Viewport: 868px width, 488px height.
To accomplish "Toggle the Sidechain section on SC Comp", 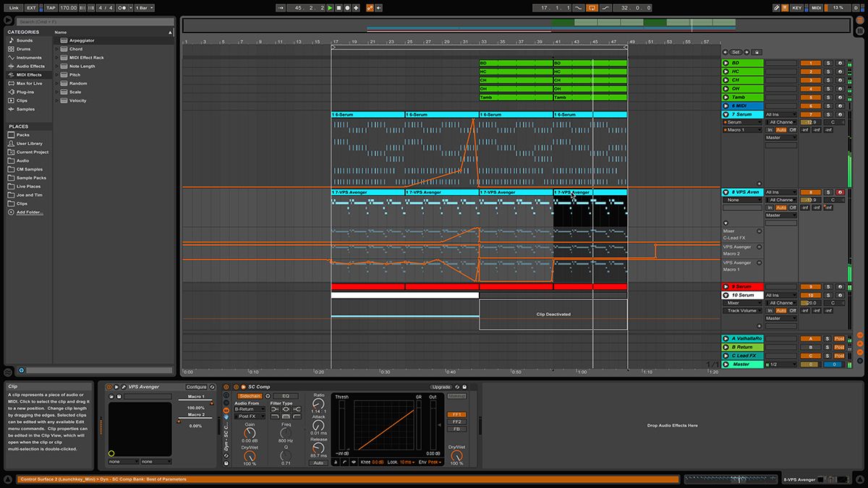I will [x=250, y=395].
